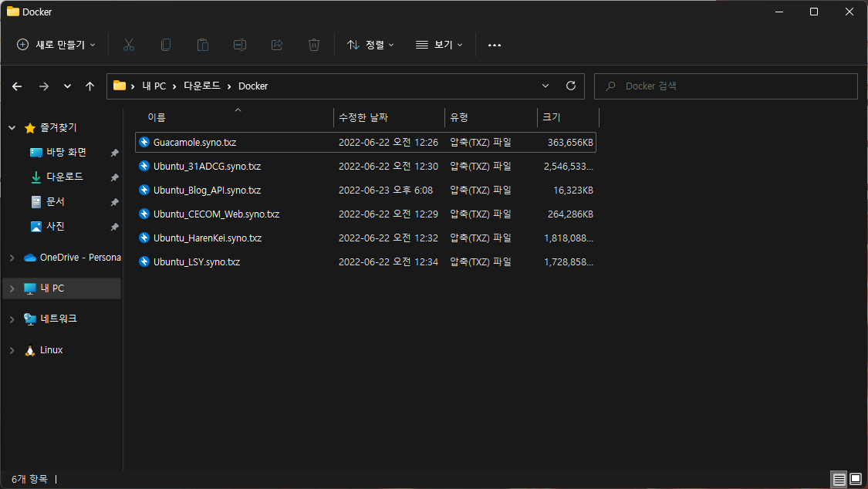Expand the Linux tree node

coord(12,350)
